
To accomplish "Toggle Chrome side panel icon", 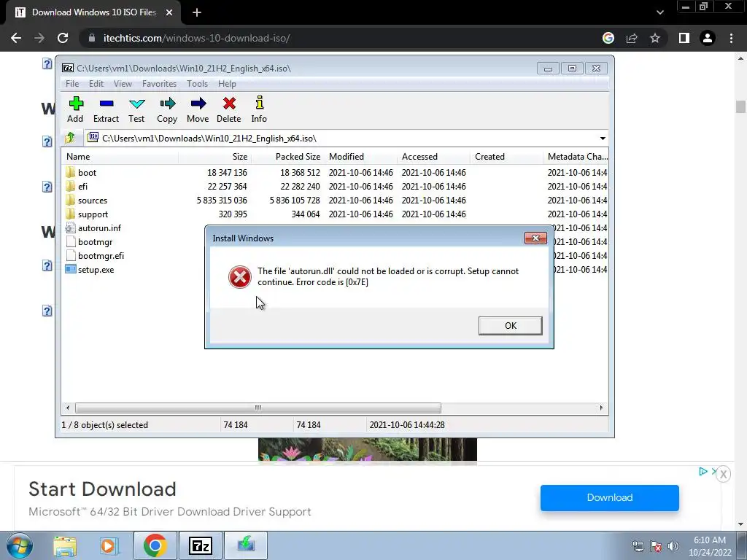I will [684, 38].
